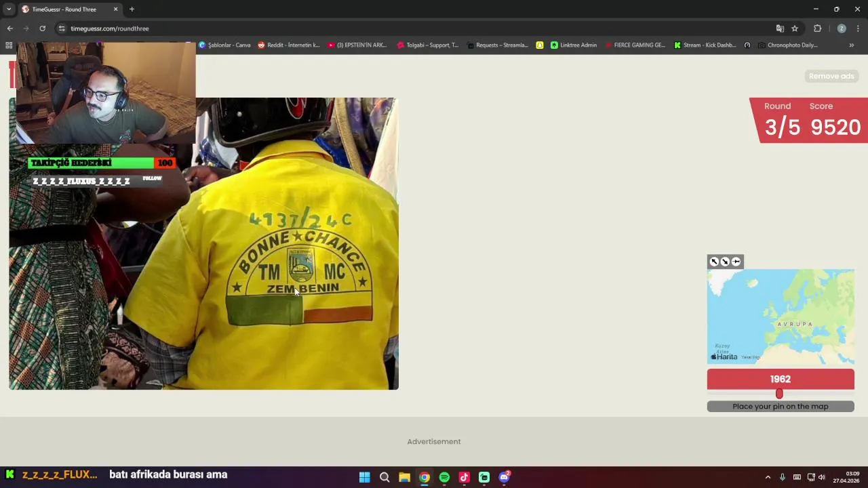Viewport: 868px width, 488px height.
Task: Click the 1962 year display
Action: 781,379
